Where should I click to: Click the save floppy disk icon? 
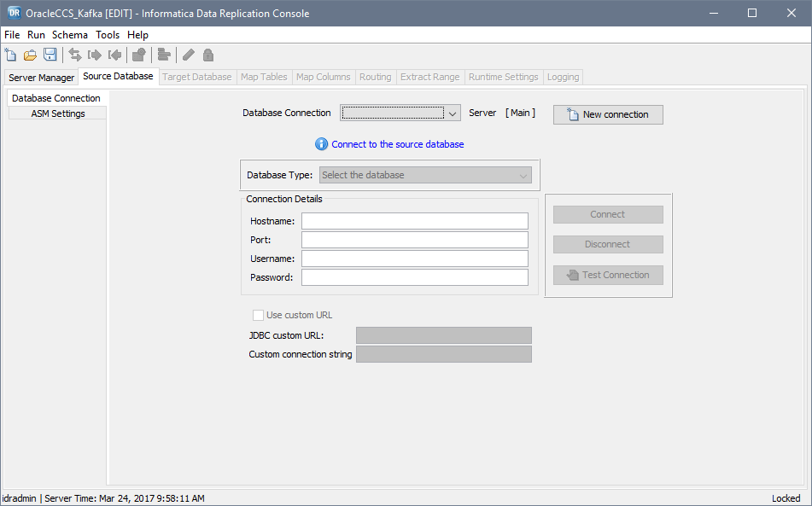[x=50, y=55]
